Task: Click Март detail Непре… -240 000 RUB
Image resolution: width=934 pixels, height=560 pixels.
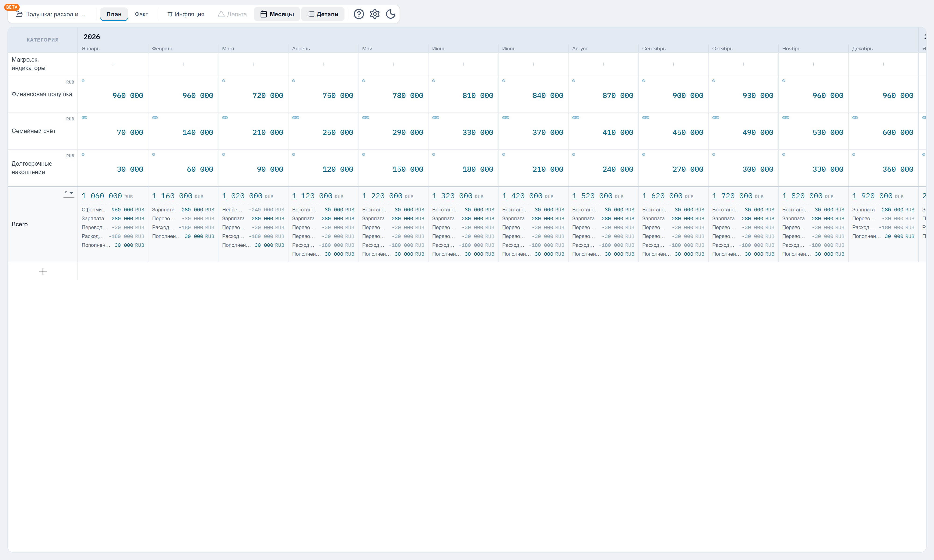Action: click(253, 210)
